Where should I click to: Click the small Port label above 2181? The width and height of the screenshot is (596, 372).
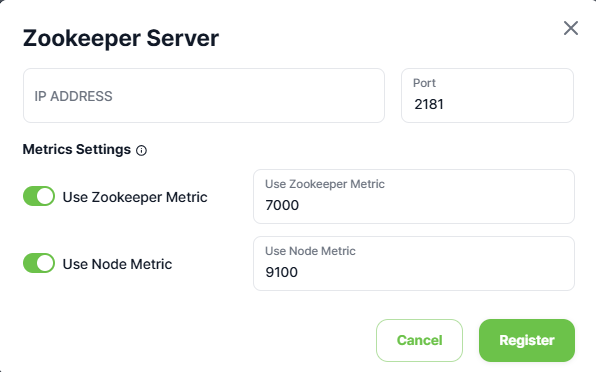tap(424, 83)
